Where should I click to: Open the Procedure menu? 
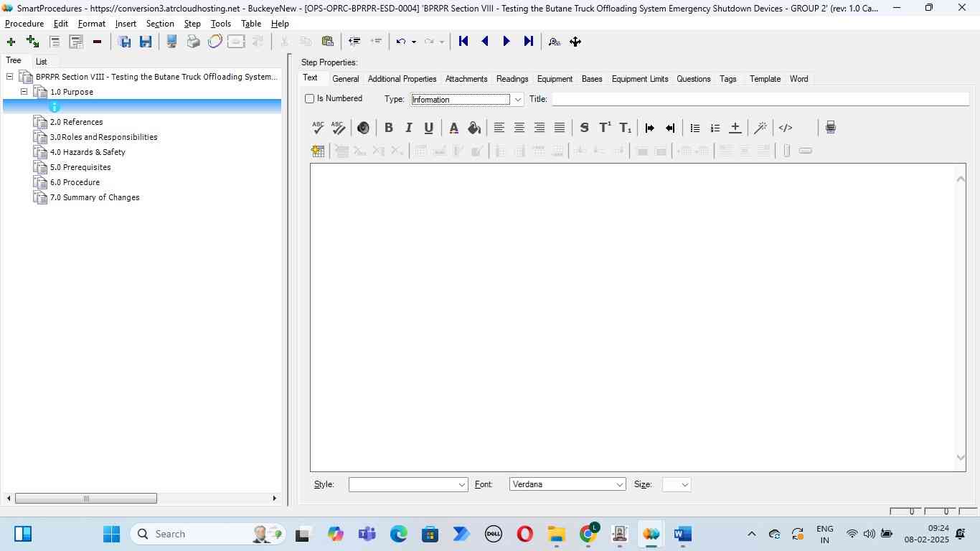click(24, 24)
